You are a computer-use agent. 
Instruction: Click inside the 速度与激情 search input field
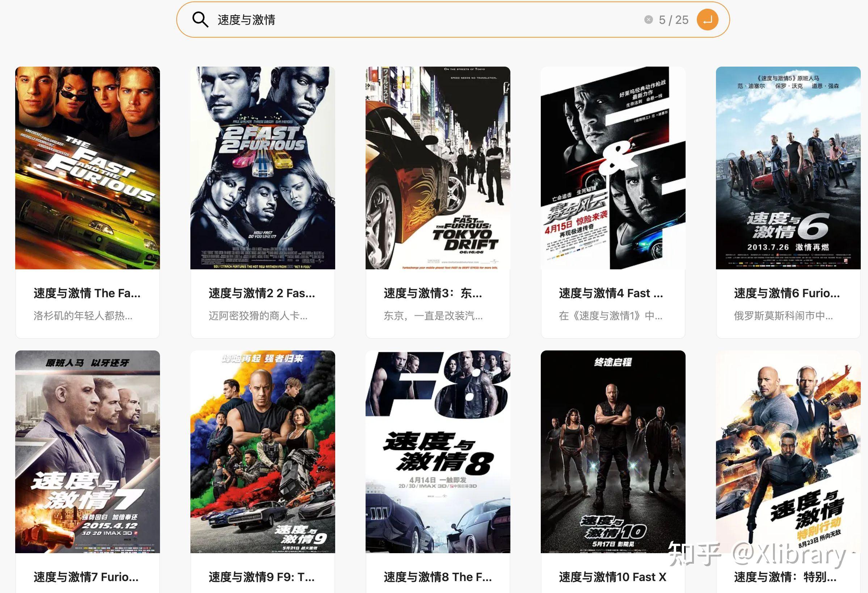336,21
